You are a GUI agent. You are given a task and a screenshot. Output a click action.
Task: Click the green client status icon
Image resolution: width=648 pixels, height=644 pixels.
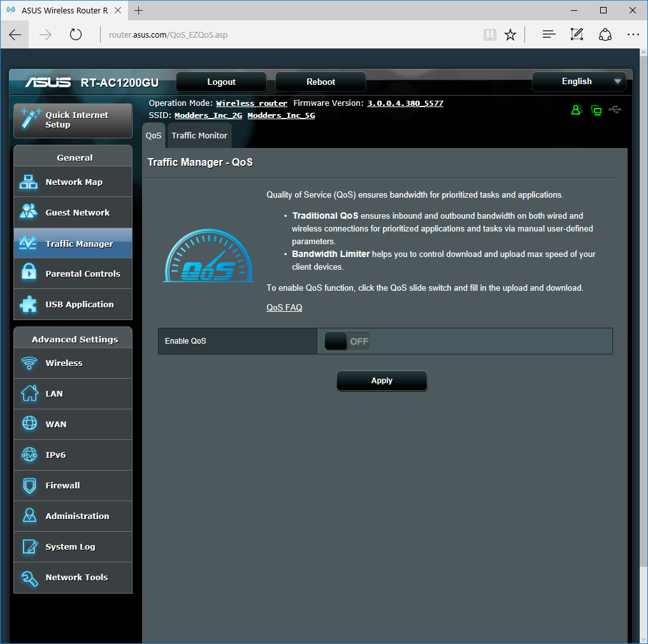pos(577,110)
